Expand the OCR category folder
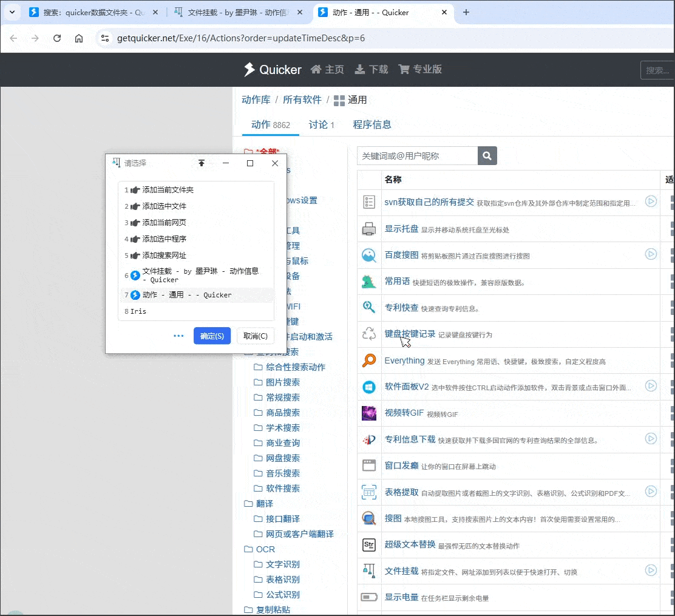 pyautogui.click(x=260, y=549)
